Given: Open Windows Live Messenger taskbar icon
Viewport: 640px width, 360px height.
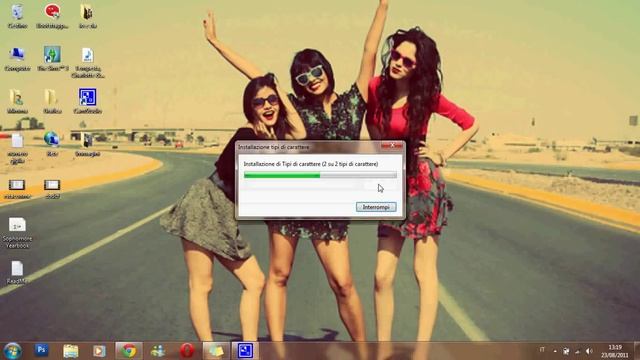Looking at the screenshot, I should click(158, 351).
